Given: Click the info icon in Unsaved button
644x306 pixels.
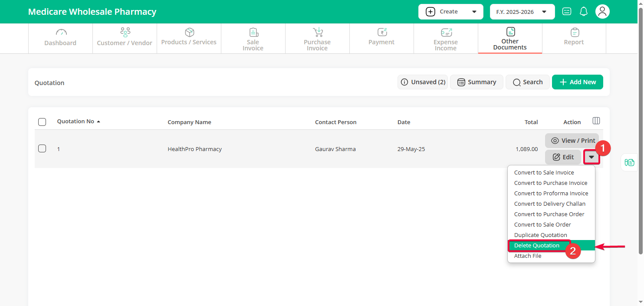Looking at the screenshot, I should (404, 82).
